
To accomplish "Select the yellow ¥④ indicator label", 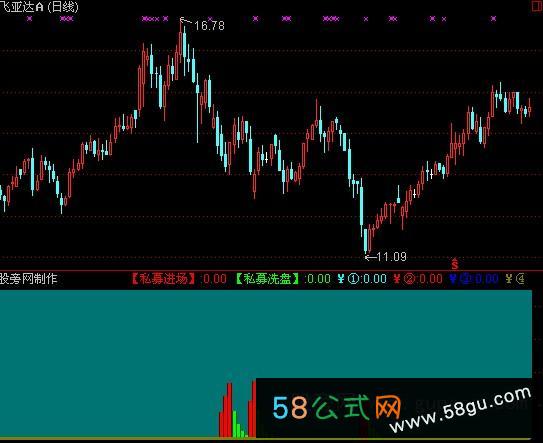I will pyautogui.click(x=516, y=279).
